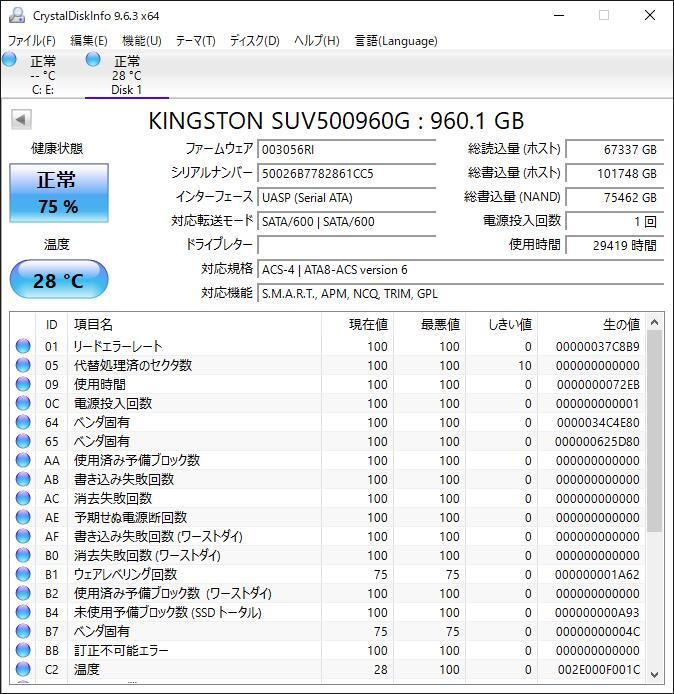
Task: Click the 正常 75 % health status button
Action: [x=59, y=193]
